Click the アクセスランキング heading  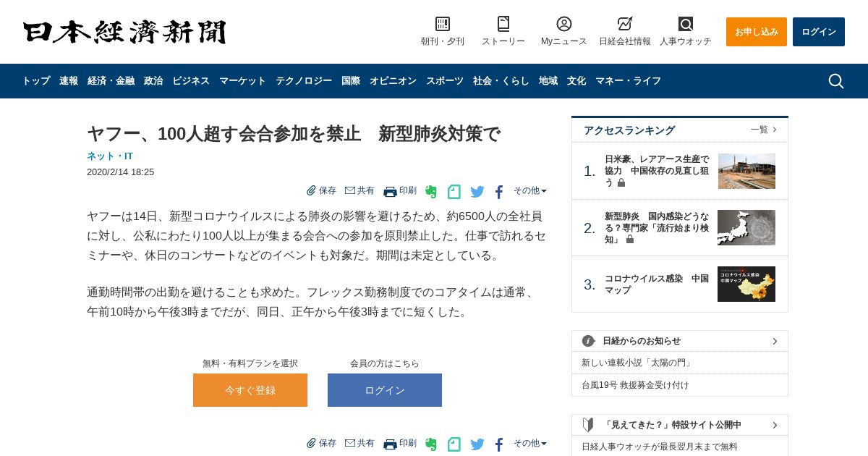(x=629, y=130)
